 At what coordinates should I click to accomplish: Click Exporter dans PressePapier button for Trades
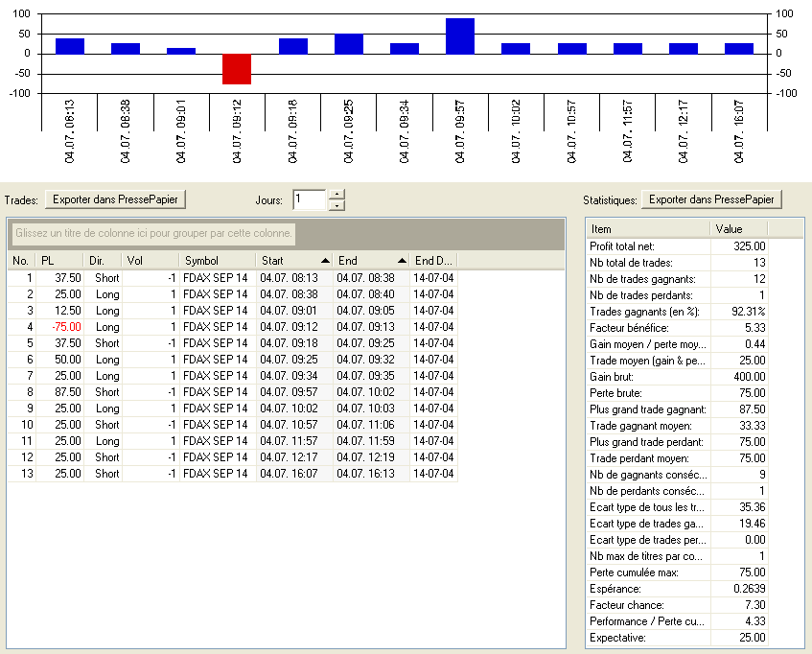(x=118, y=199)
